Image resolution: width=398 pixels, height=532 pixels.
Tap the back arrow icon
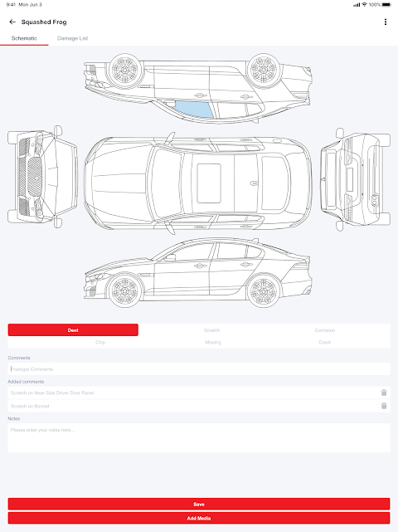(12, 22)
